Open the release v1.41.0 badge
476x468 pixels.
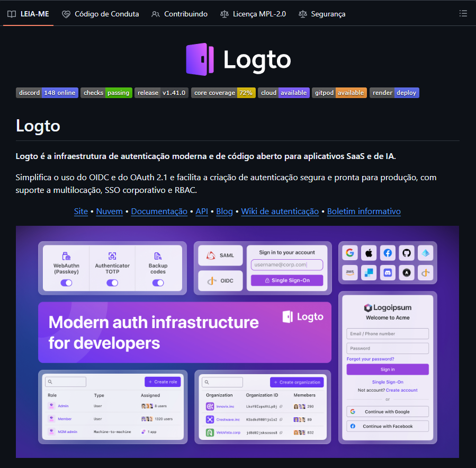[161, 93]
